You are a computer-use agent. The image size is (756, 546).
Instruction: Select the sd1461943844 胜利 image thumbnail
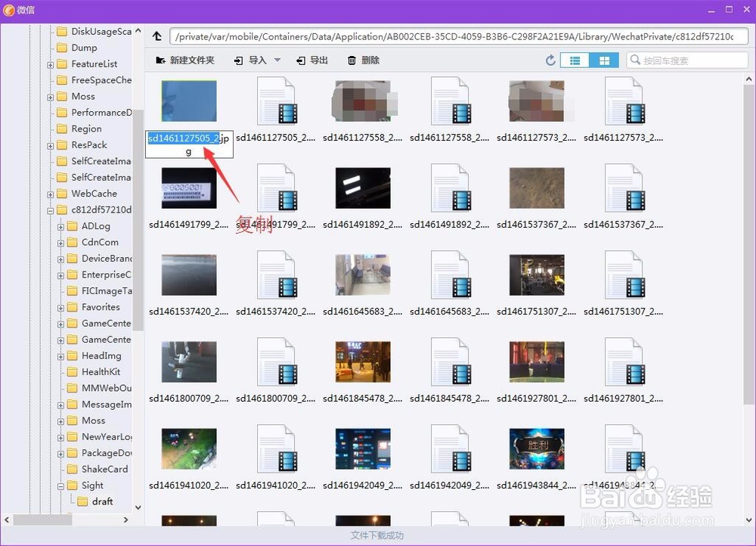point(537,448)
